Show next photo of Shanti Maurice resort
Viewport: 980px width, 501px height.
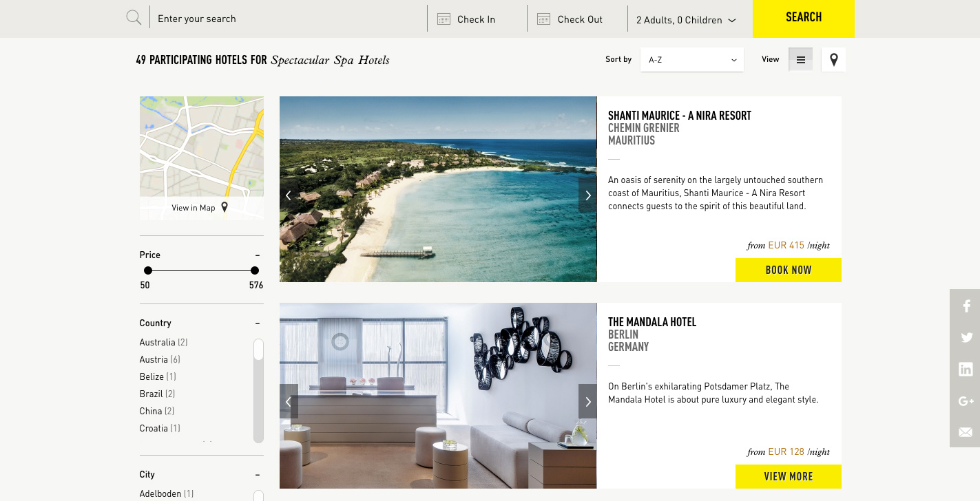pyautogui.click(x=587, y=195)
